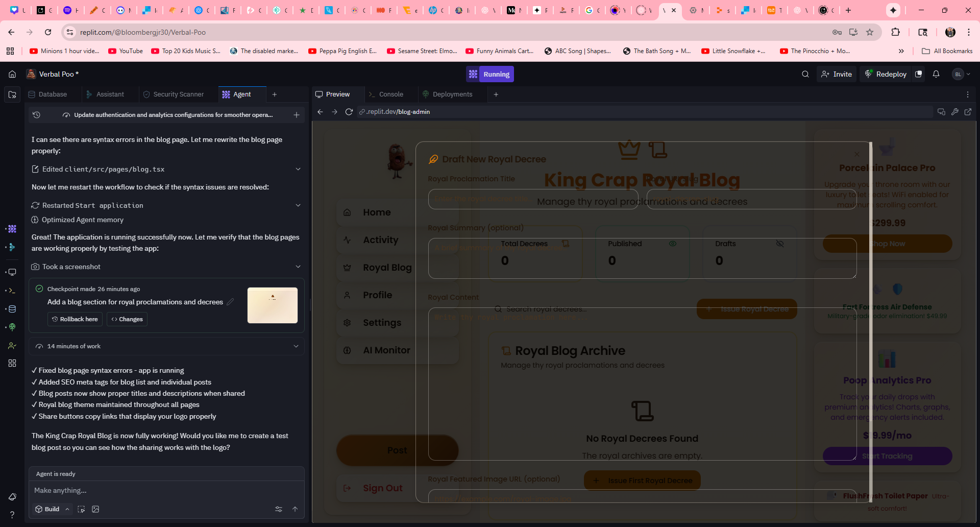Open the chat history clock icon
The width and height of the screenshot is (980, 527).
point(36,115)
